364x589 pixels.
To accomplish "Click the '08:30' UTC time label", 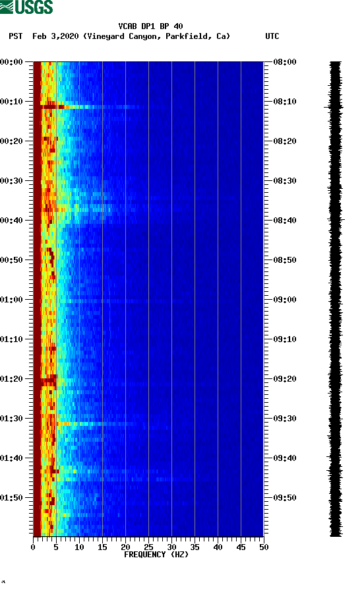I will (285, 181).
